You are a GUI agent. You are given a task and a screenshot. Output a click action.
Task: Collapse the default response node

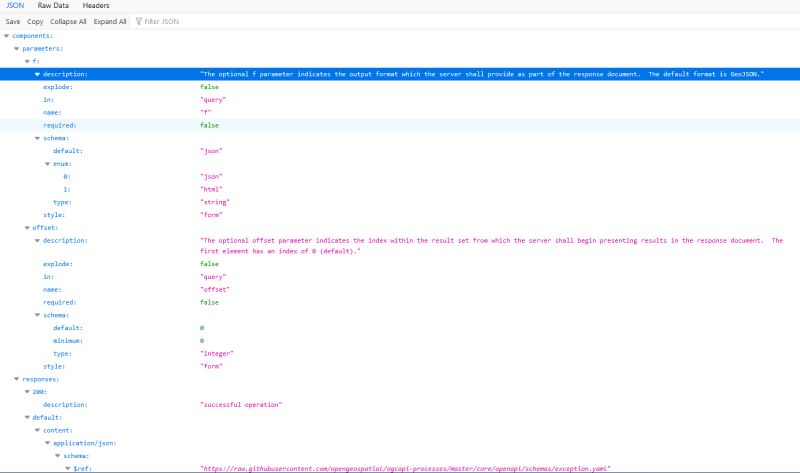click(x=27, y=417)
